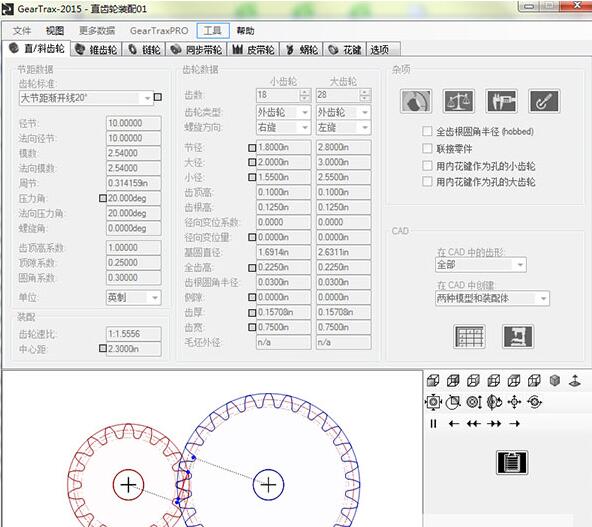
Task: Select the rotate view tool
Action: pyautogui.click(x=494, y=402)
